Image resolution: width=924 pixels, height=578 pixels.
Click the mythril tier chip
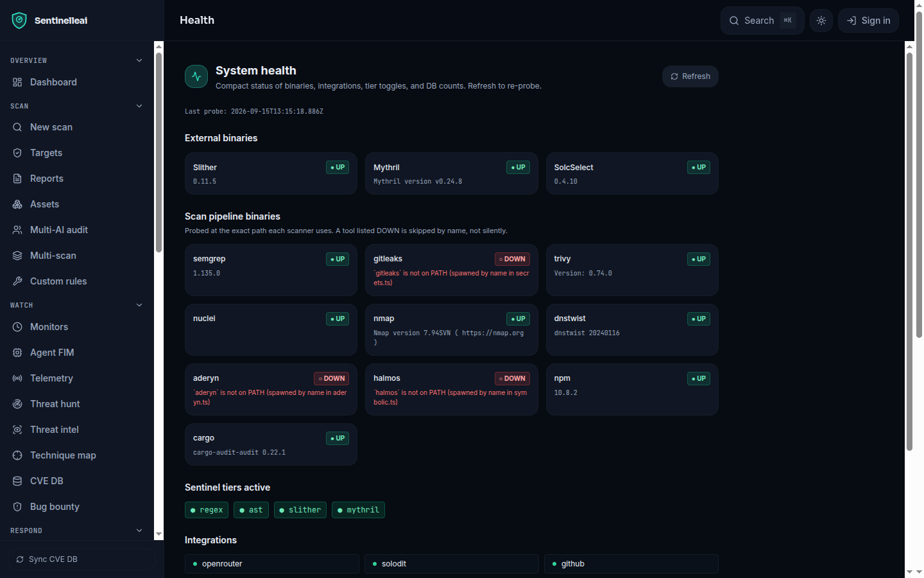(358, 510)
